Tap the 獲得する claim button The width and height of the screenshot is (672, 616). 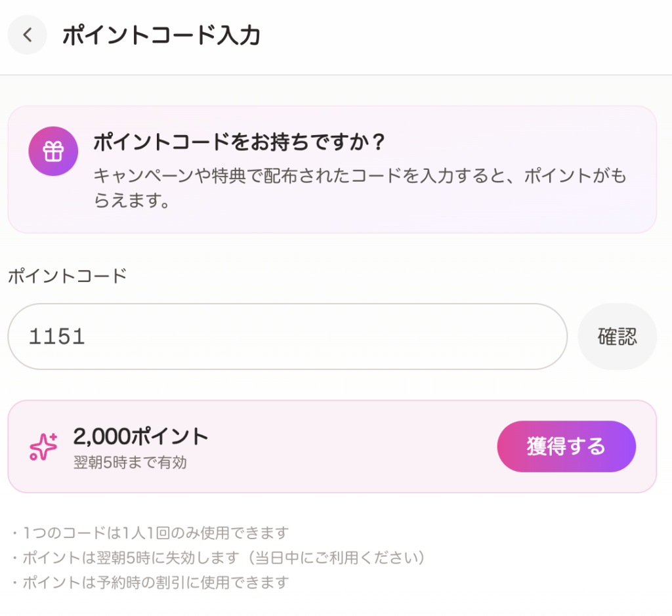click(566, 447)
